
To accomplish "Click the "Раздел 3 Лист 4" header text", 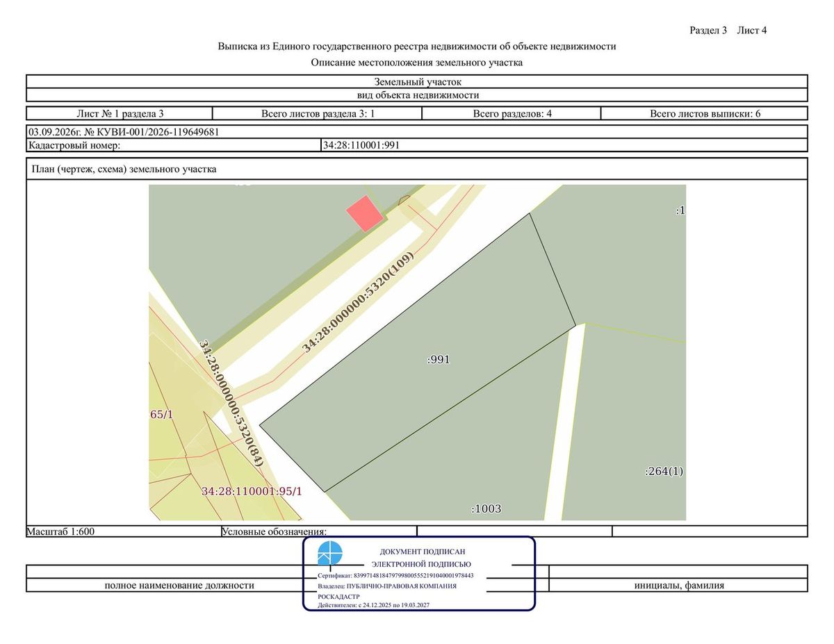I will [x=728, y=31].
